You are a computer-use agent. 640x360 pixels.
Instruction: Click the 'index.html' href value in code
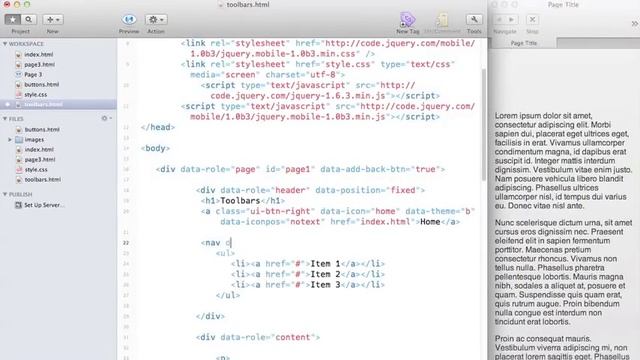point(385,222)
